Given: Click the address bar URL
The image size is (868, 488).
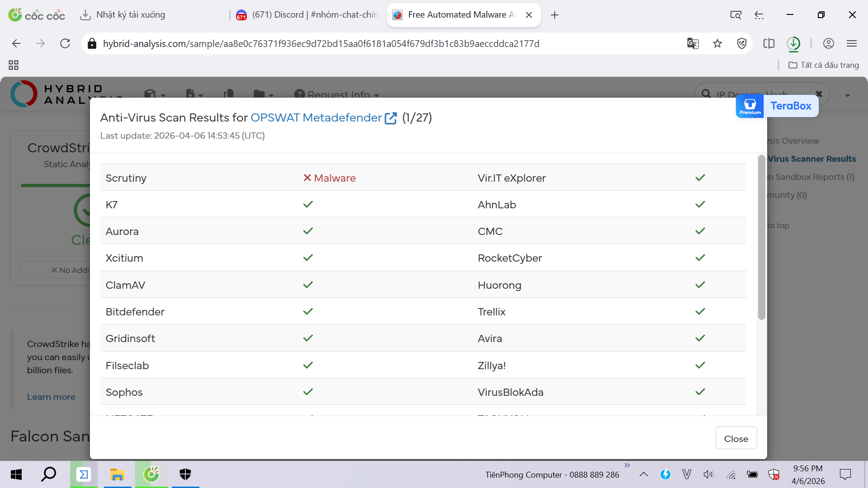Looking at the screenshot, I should coord(321,43).
